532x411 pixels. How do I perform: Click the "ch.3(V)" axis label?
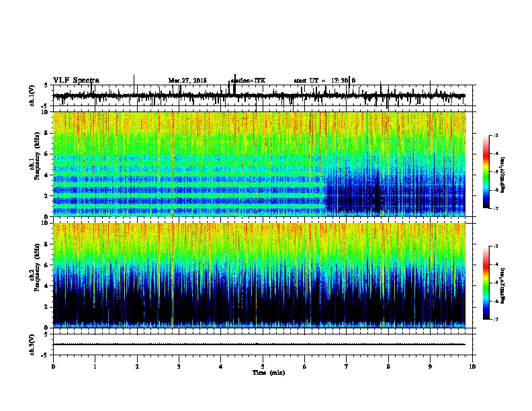[x=32, y=345]
